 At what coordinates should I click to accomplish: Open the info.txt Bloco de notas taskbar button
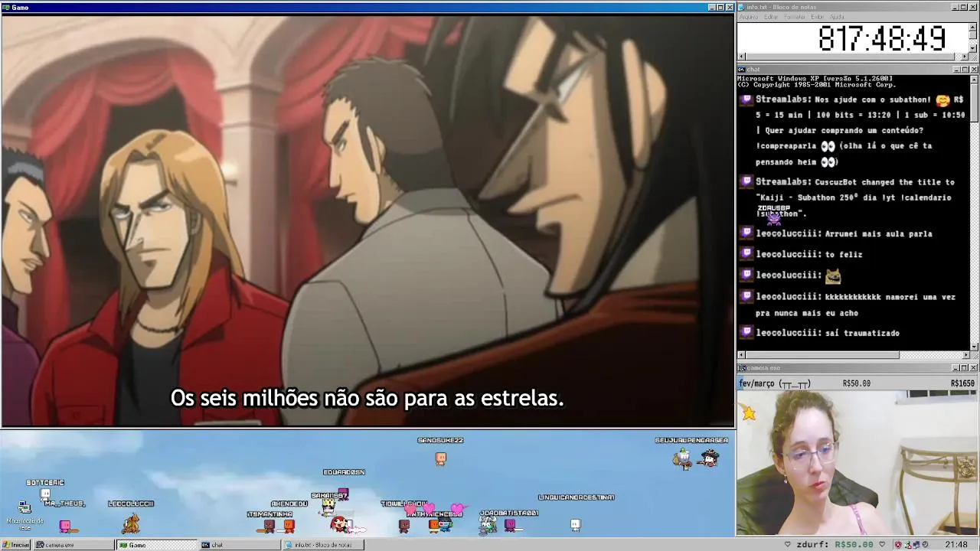[x=322, y=545]
